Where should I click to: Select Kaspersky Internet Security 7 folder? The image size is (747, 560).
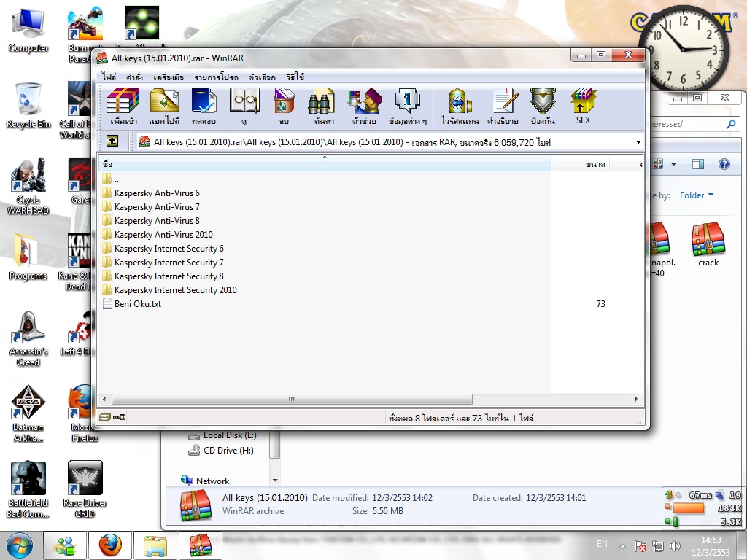[163, 262]
